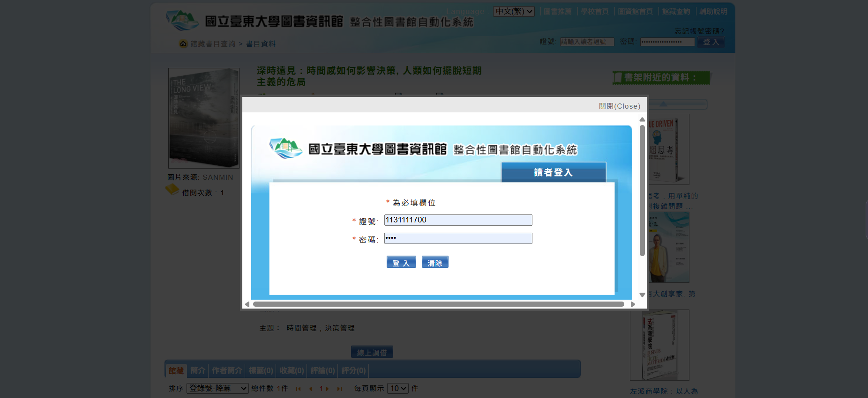
Task: Click the 密碼 field in the dialog
Action: coord(458,238)
